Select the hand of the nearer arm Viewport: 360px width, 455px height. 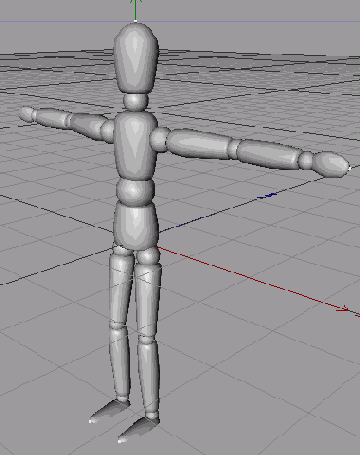click(x=330, y=164)
